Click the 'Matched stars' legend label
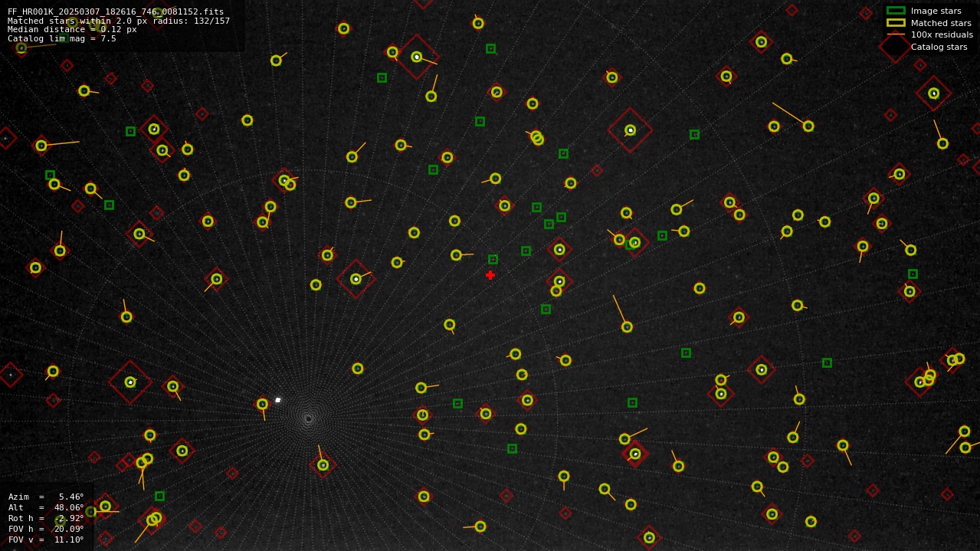Screen dimensions: 980x551 click(x=941, y=23)
